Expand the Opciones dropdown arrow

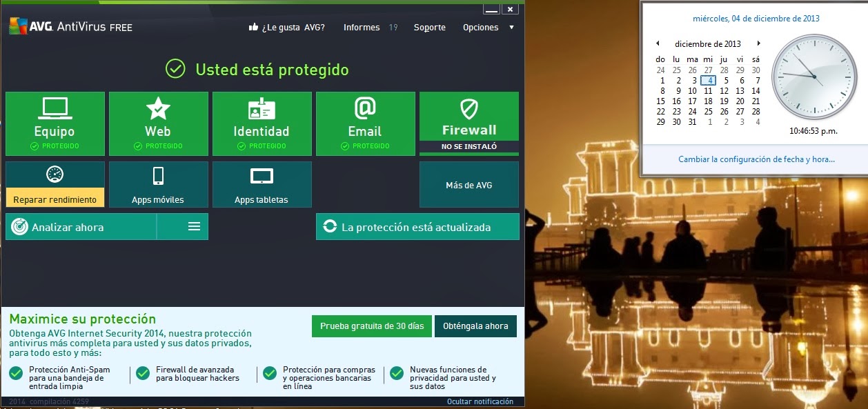click(x=511, y=28)
